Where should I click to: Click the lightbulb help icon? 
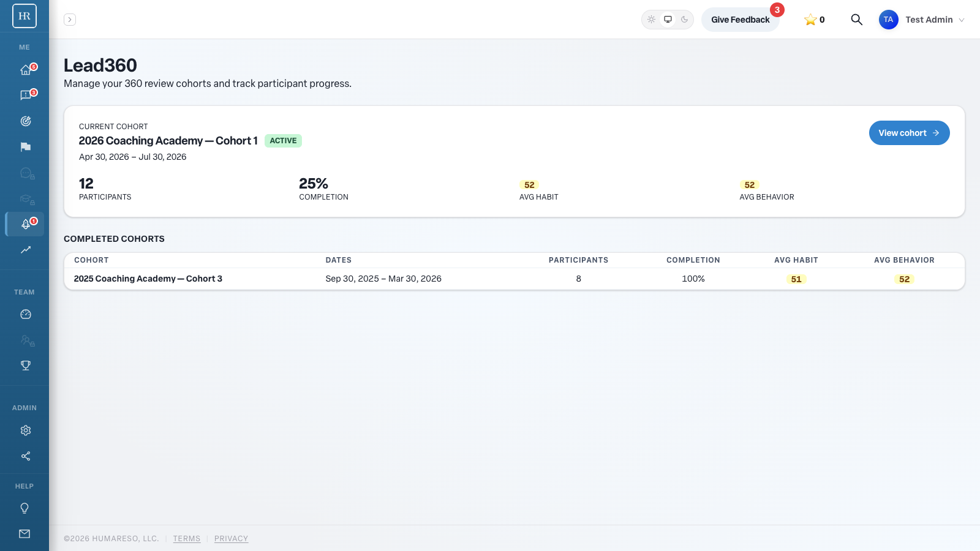(25, 508)
